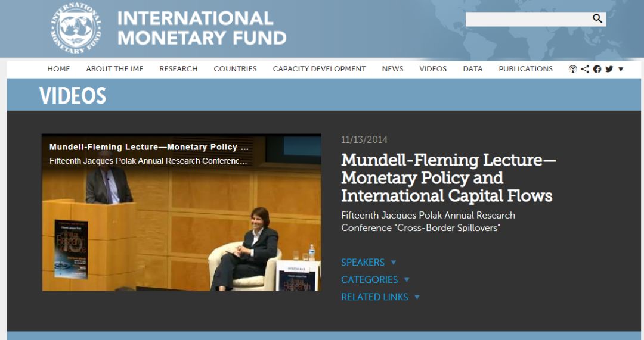Open the CAPACITY DEVELOPMENT menu item
The height and width of the screenshot is (340, 644).
coord(319,69)
